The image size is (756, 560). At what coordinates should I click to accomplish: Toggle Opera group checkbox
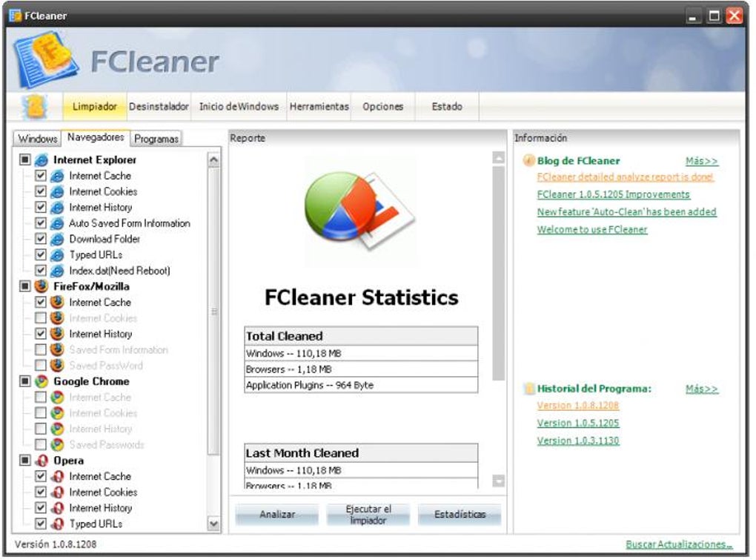25,460
